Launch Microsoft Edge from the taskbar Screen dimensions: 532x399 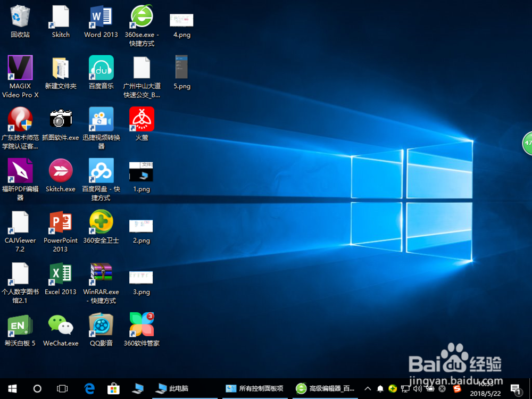coord(89,388)
